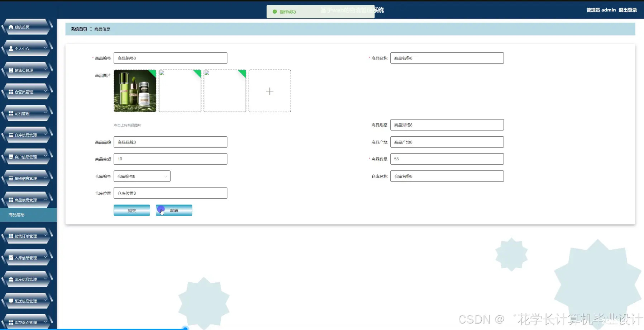
Task: Click the monitor icon for 配送信息管理
Action: pyautogui.click(x=11, y=301)
